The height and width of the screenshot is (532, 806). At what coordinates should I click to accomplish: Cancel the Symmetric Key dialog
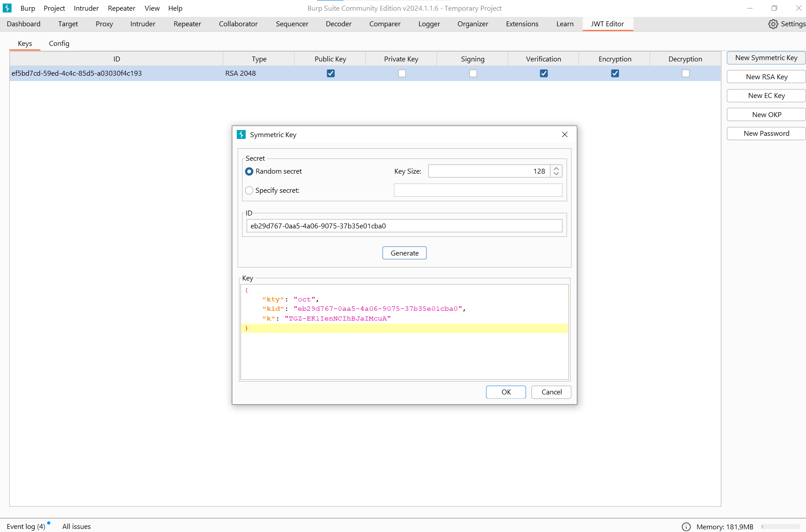(x=551, y=392)
